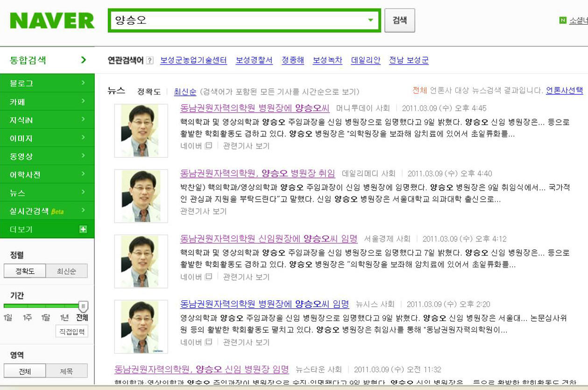
Task: Open the 카페 category
Action: (x=47, y=101)
